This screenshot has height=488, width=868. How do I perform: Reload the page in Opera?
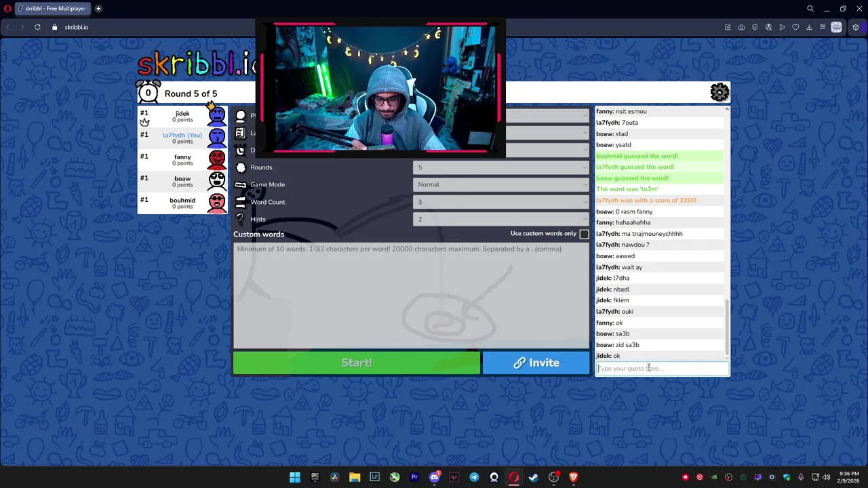click(37, 27)
